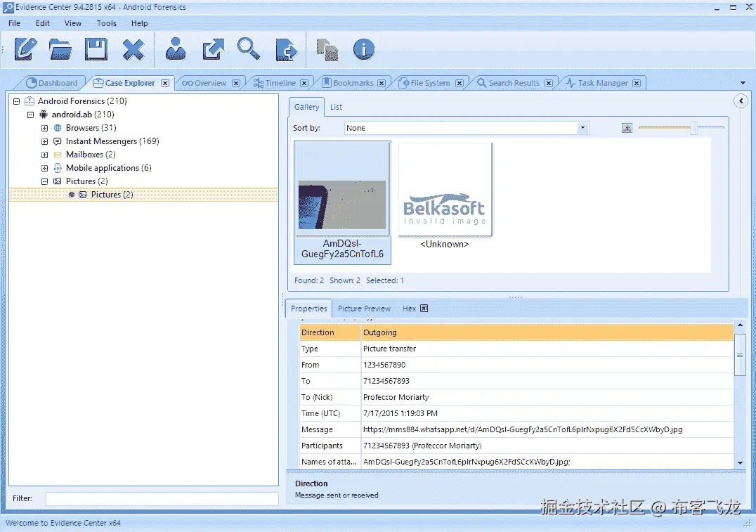This screenshot has width=756, height=532.
Task: Click the 'Picture transfer' Type value
Action: click(389, 349)
